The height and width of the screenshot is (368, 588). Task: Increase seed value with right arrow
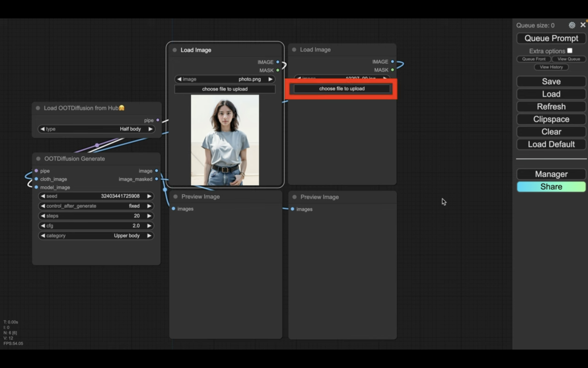click(x=149, y=196)
